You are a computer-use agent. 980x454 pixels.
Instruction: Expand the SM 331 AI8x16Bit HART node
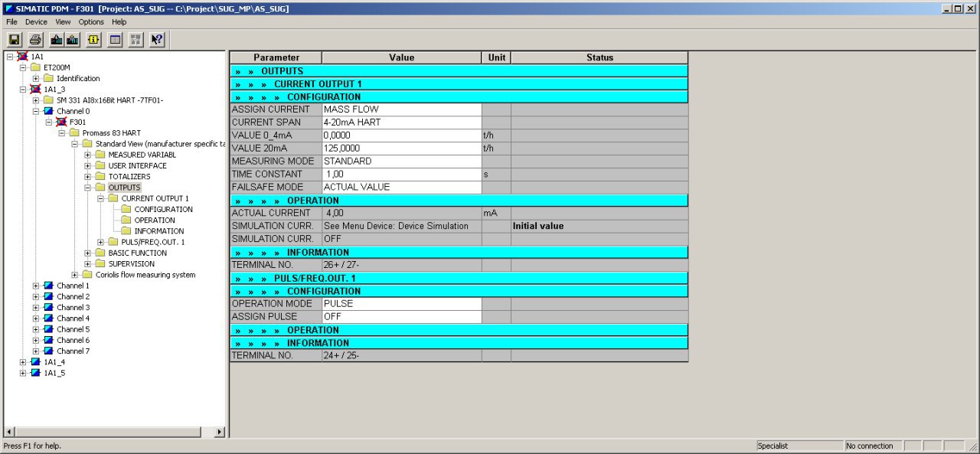point(36,100)
